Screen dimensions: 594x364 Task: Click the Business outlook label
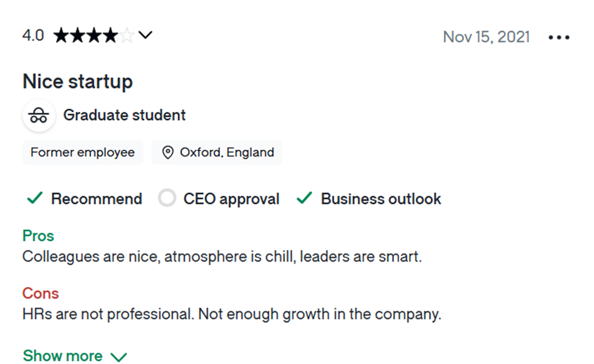(381, 198)
